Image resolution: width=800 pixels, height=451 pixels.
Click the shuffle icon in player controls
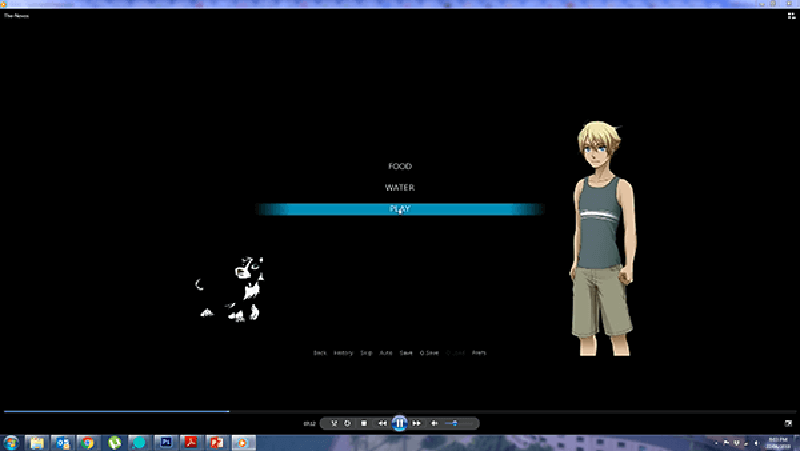pyautogui.click(x=334, y=423)
